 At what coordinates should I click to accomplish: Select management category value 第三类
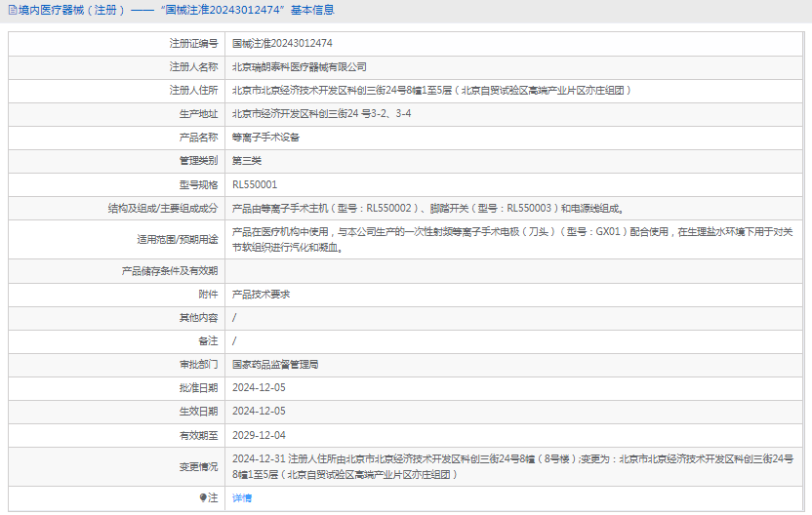coord(247,161)
